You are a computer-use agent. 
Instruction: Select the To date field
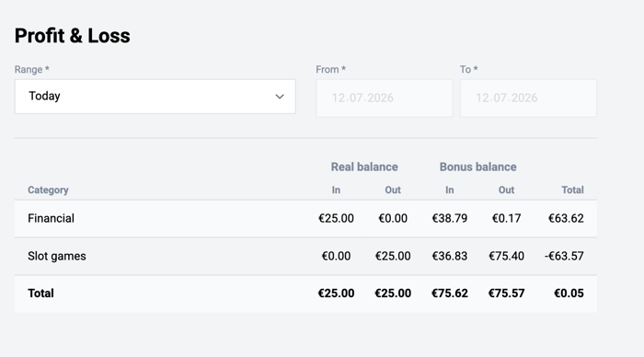(x=528, y=98)
